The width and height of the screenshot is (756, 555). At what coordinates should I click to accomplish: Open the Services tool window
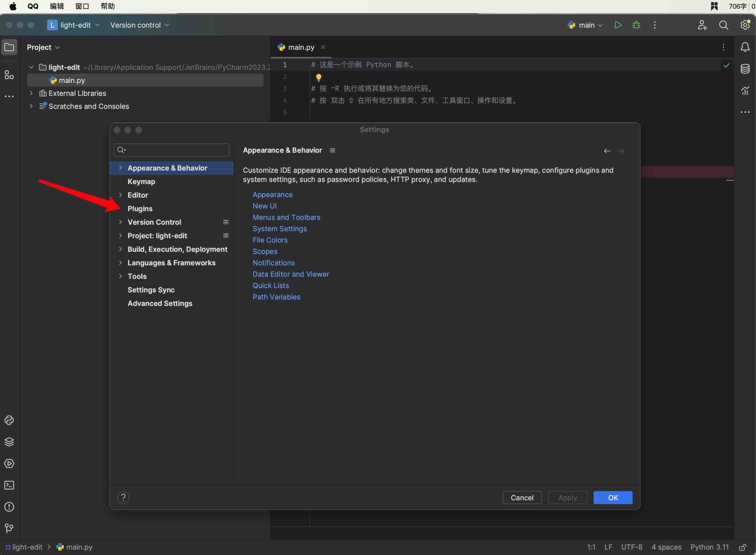click(x=9, y=463)
